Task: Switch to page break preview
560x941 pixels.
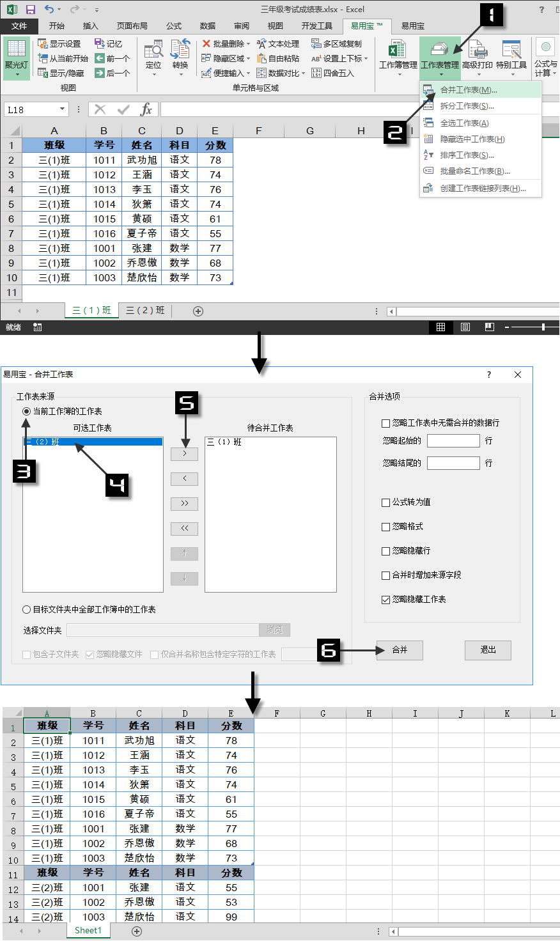Action: click(490, 327)
